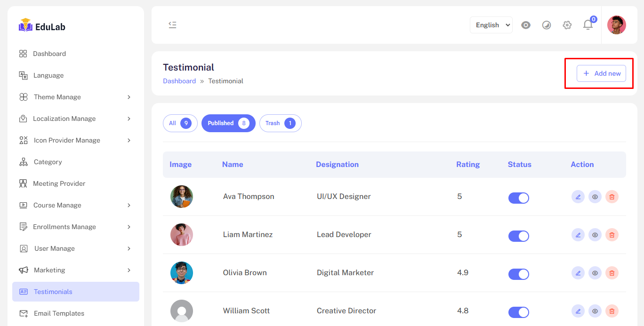Collapse the sidebar with the menu icon
Screen dimensions: 644x326
click(172, 25)
